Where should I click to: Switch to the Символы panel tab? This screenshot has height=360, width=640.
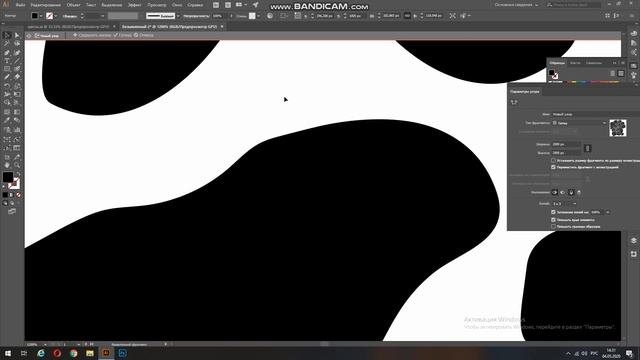(x=594, y=63)
